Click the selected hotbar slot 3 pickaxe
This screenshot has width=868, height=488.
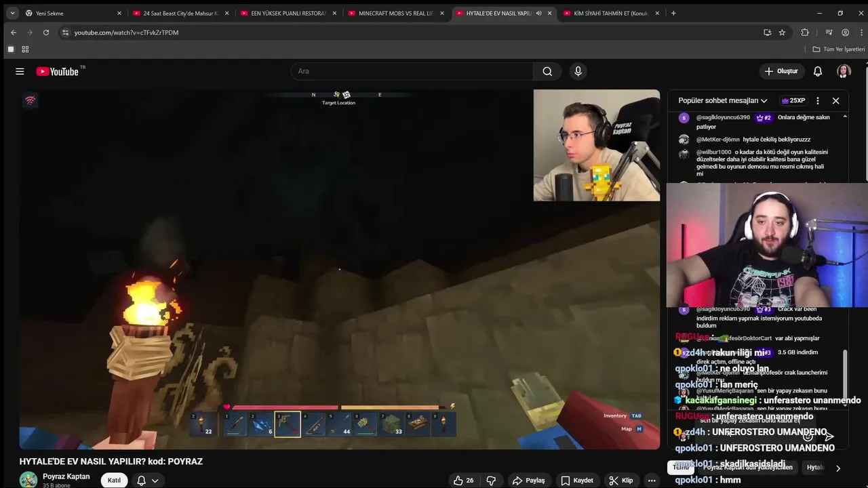288,424
